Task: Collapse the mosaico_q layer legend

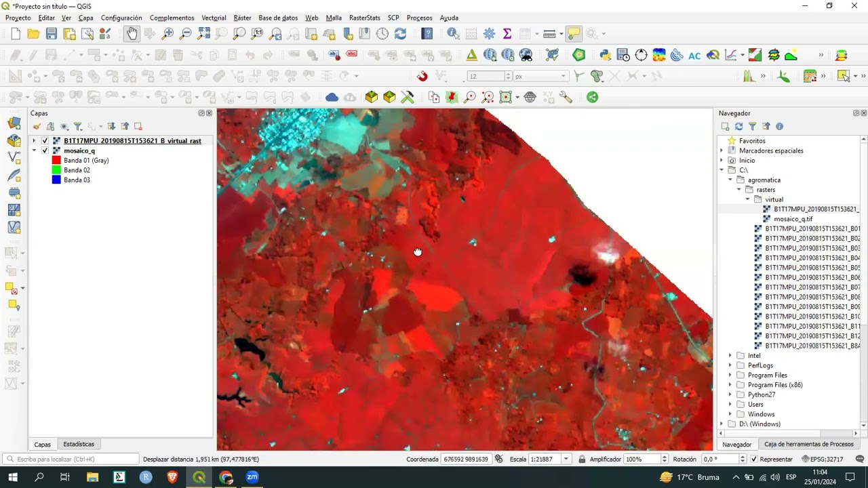Action: click(x=34, y=150)
